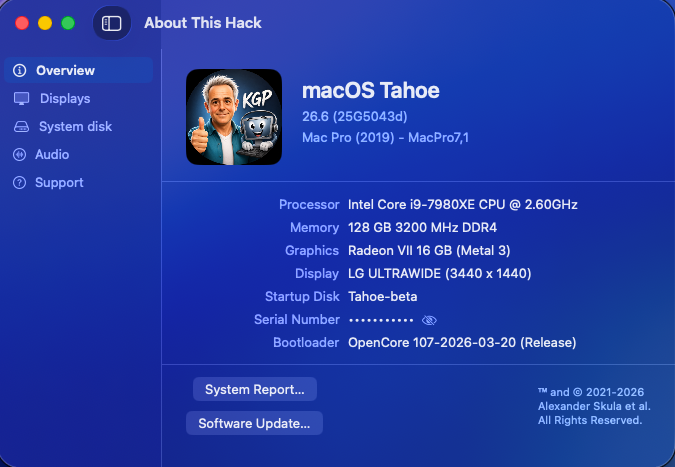Click the Startup Disk label
This screenshot has width=675, height=467.
302,297
